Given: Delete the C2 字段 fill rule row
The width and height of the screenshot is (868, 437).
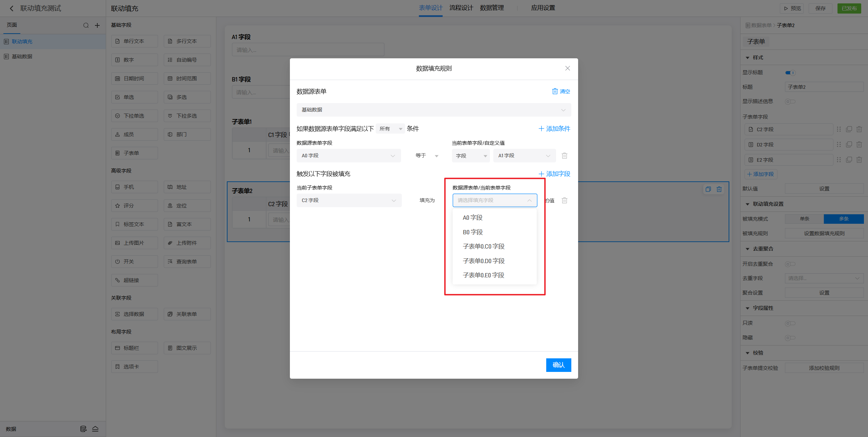Looking at the screenshot, I should 564,200.
